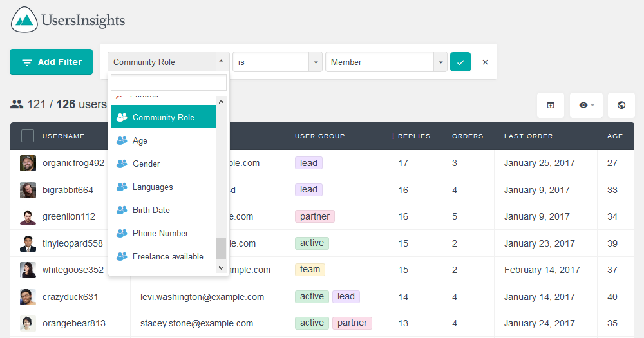Viewport: 644px width, 338px height.
Task: Click tinyleopard558 avatar thumbnail
Action: (x=28, y=243)
